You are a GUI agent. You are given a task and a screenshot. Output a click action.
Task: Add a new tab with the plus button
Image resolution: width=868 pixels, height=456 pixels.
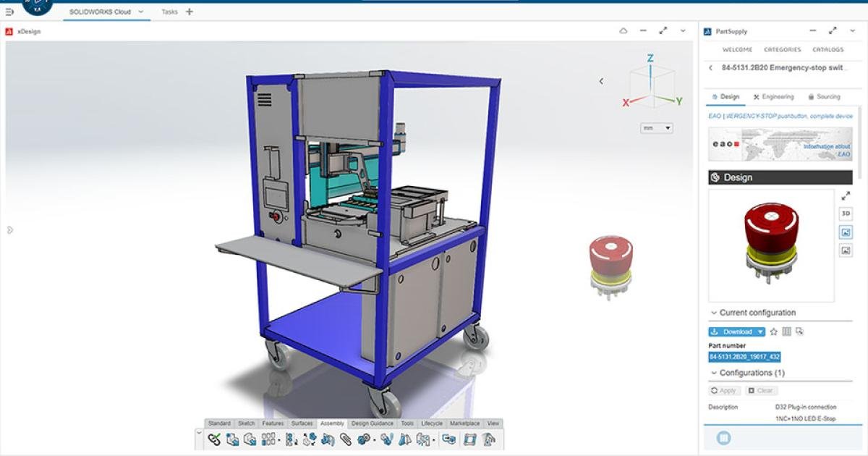click(190, 12)
